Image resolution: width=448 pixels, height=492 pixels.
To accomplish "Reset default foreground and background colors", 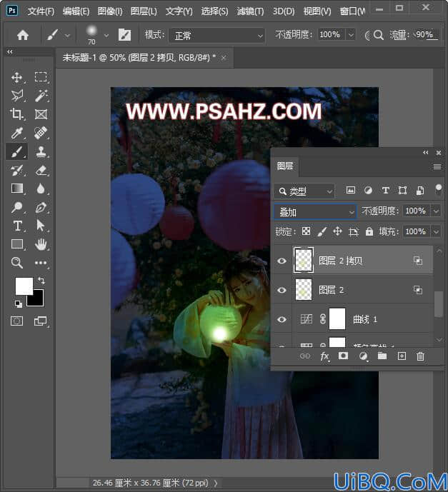I will [x=19, y=303].
